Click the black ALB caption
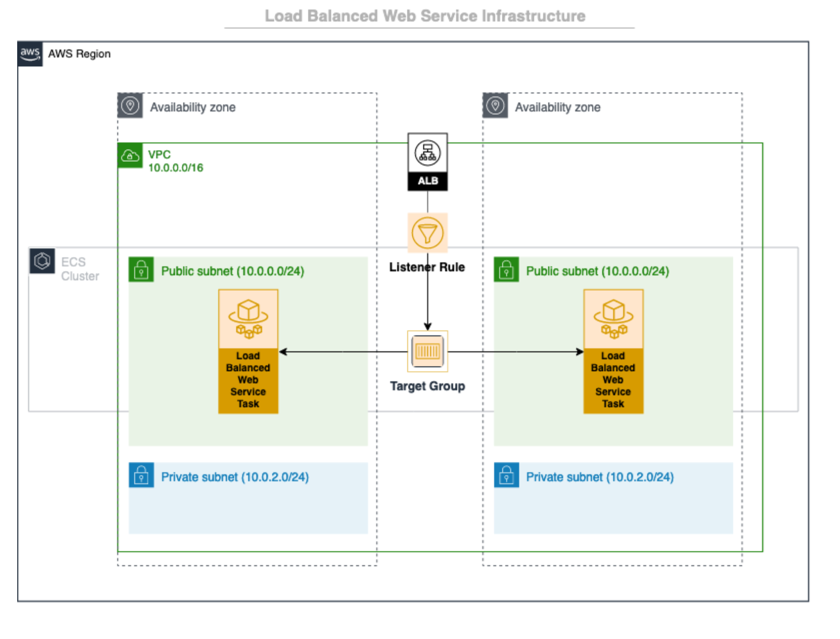Viewport: 840px width, 639px height. 428,181
